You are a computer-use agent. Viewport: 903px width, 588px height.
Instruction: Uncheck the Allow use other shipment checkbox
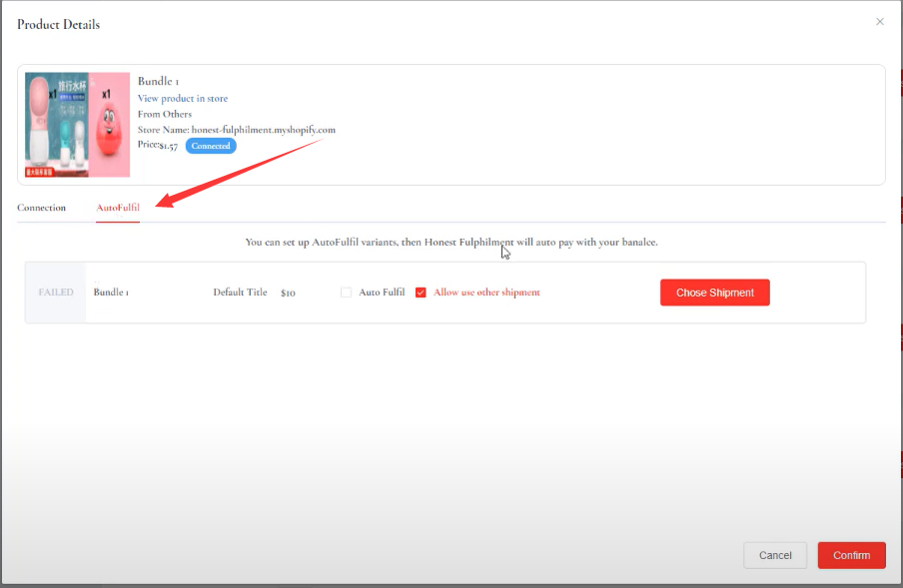[x=421, y=293]
